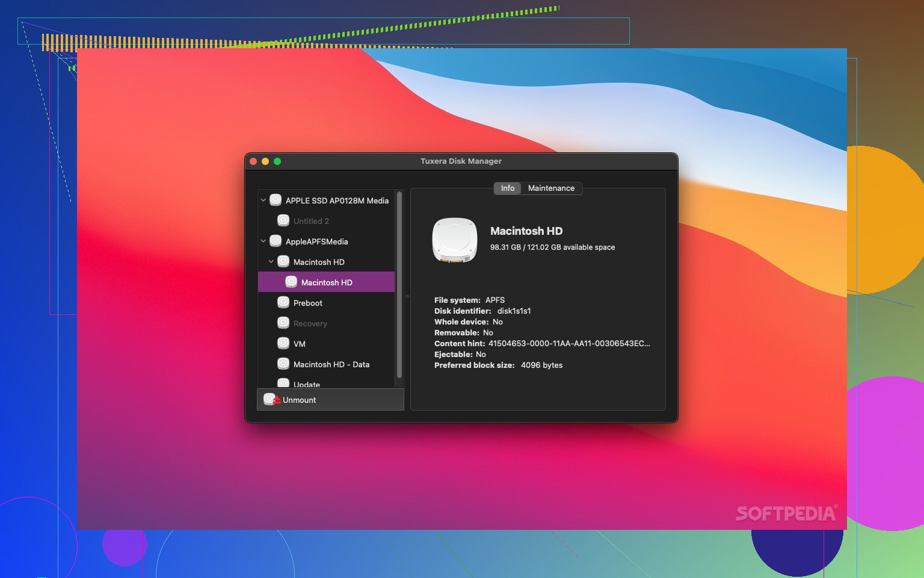
Task: Open the Info tab
Action: coord(507,188)
